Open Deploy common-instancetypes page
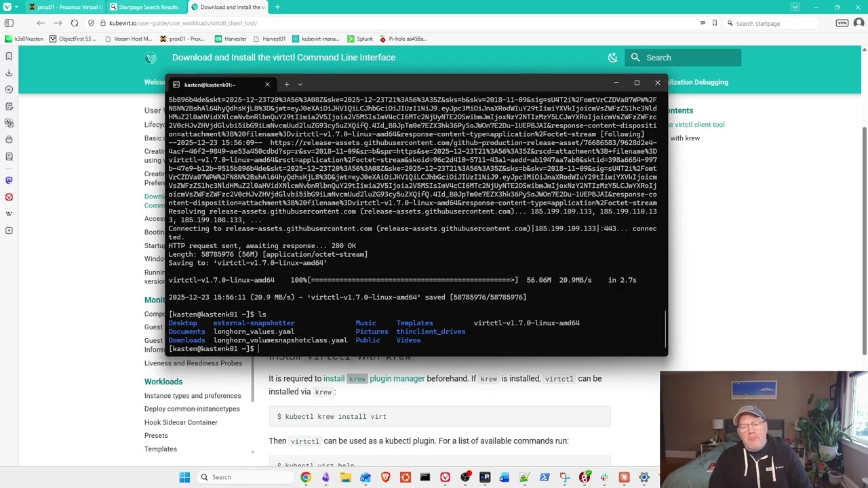Viewport: 868px width, 488px height. point(192,409)
